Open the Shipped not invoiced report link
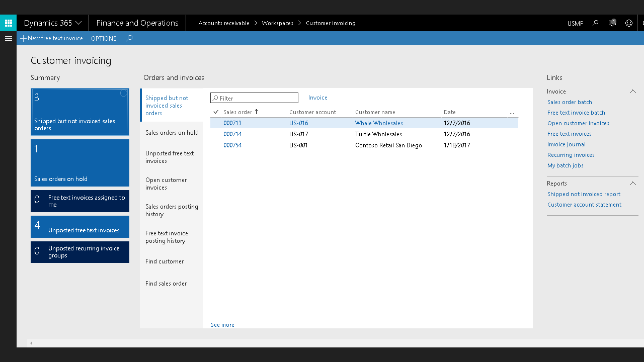The width and height of the screenshot is (644, 362). 584,194
